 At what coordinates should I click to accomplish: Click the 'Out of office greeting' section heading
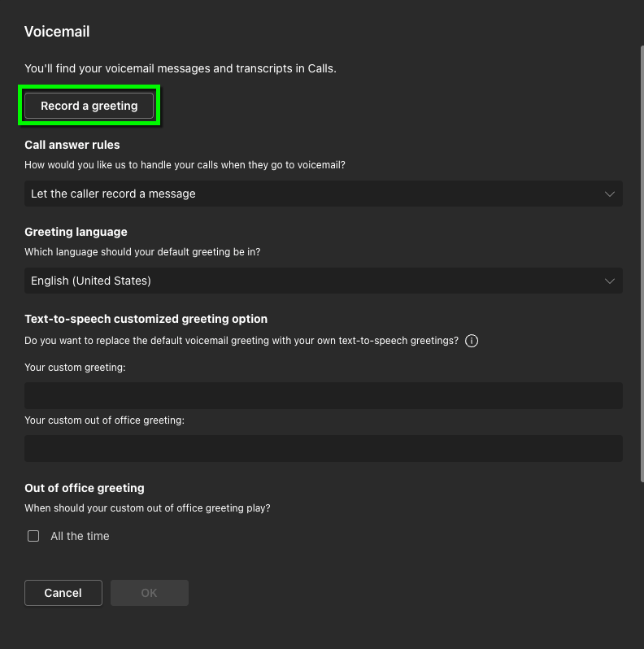click(85, 488)
